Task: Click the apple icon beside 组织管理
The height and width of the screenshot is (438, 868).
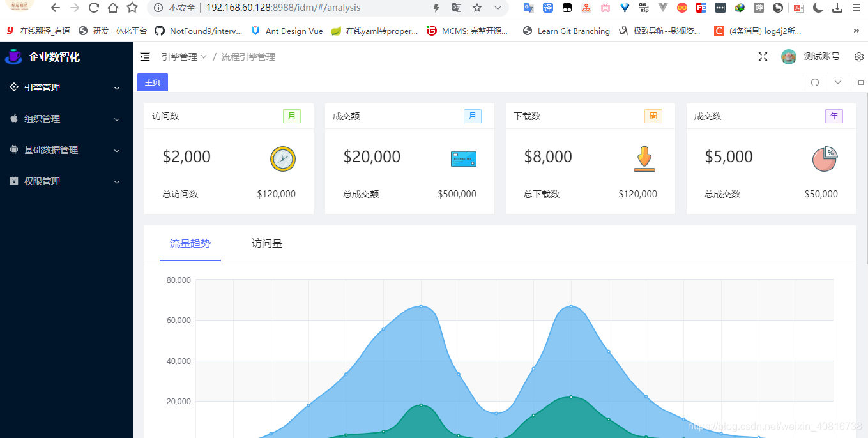Action: (x=14, y=118)
